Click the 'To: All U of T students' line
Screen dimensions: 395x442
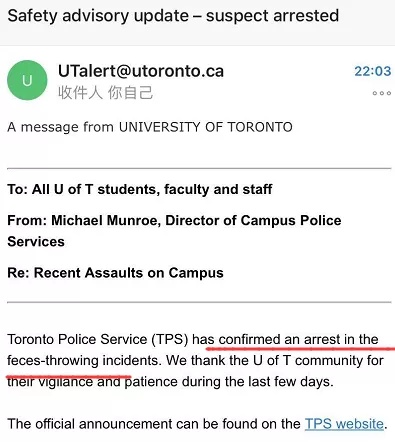click(x=140, y=189)
